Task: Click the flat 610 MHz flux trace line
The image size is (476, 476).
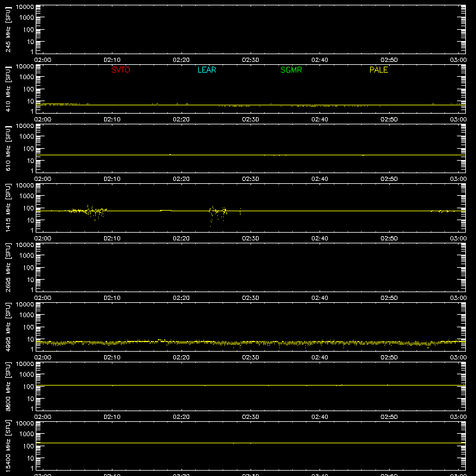Action: tap(250, 155)
